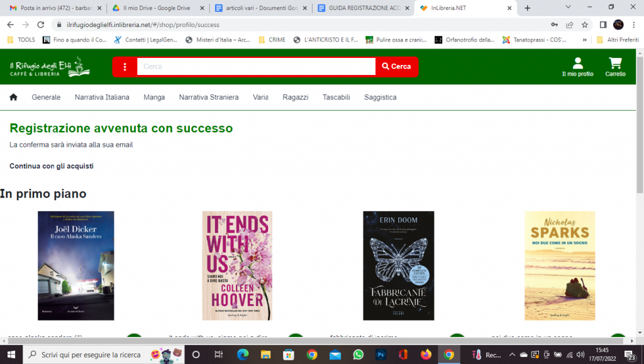Toggle the browser side panel icon
644x364 pixels.
coord(603,25)
